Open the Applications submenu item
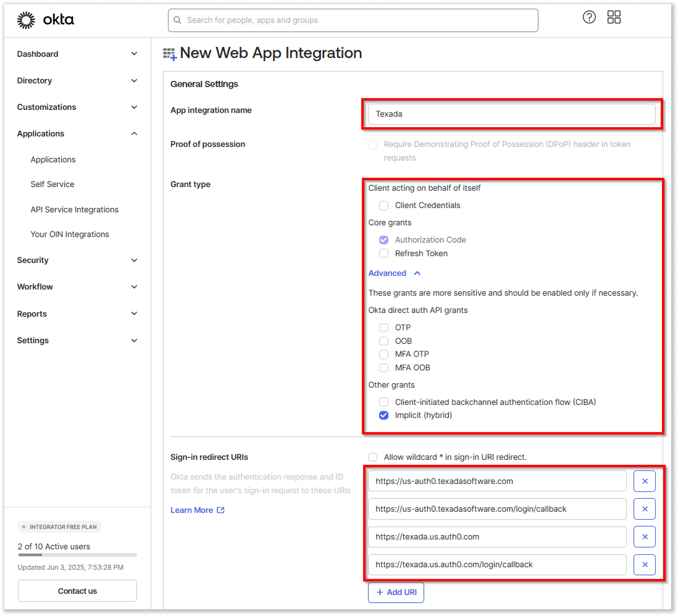678x616 pixels. pyautogui.click(x=52, y=159)
